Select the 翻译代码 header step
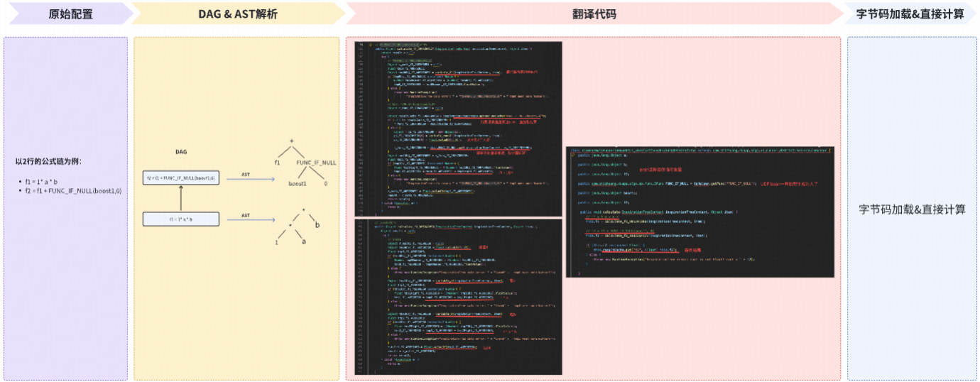This screenshot has width=980, height=382. pos(594,13)
